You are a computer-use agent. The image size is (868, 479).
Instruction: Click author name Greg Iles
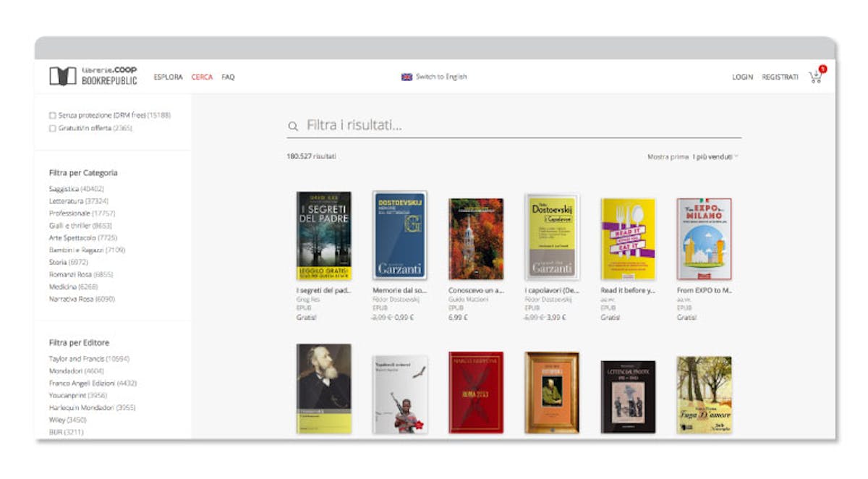click(x=307, y=299)
